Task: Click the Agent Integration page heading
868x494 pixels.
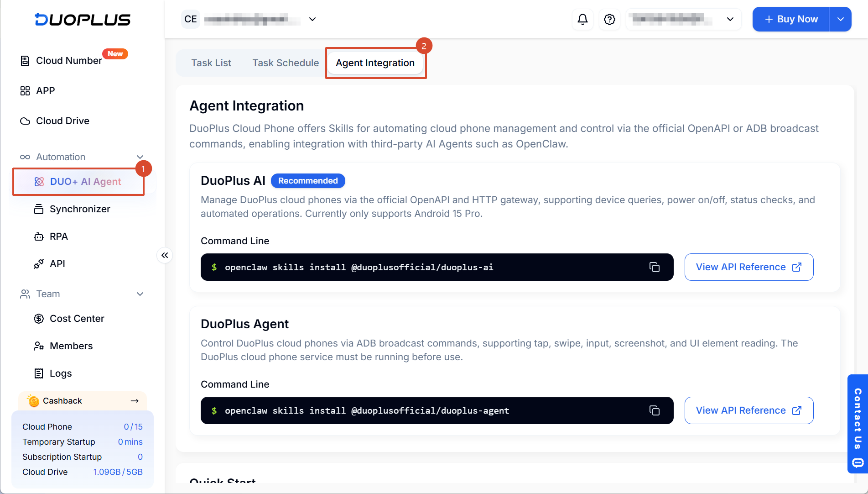Action: click(x=246, y=106)
